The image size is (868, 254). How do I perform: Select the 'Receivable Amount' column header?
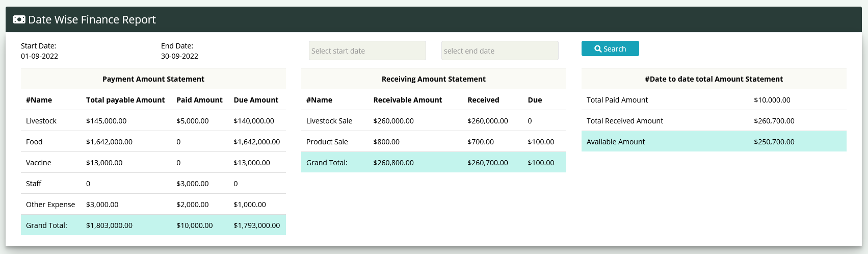[x=407, y=100]
